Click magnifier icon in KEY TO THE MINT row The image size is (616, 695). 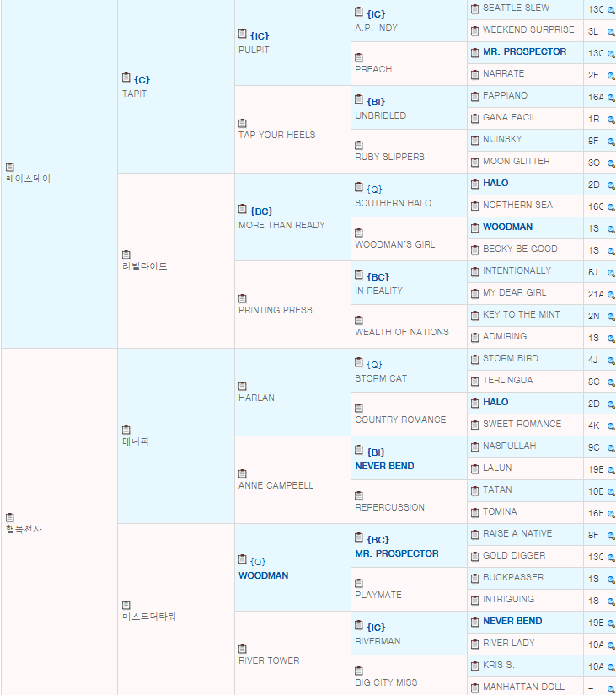click(x=611, y=317)
